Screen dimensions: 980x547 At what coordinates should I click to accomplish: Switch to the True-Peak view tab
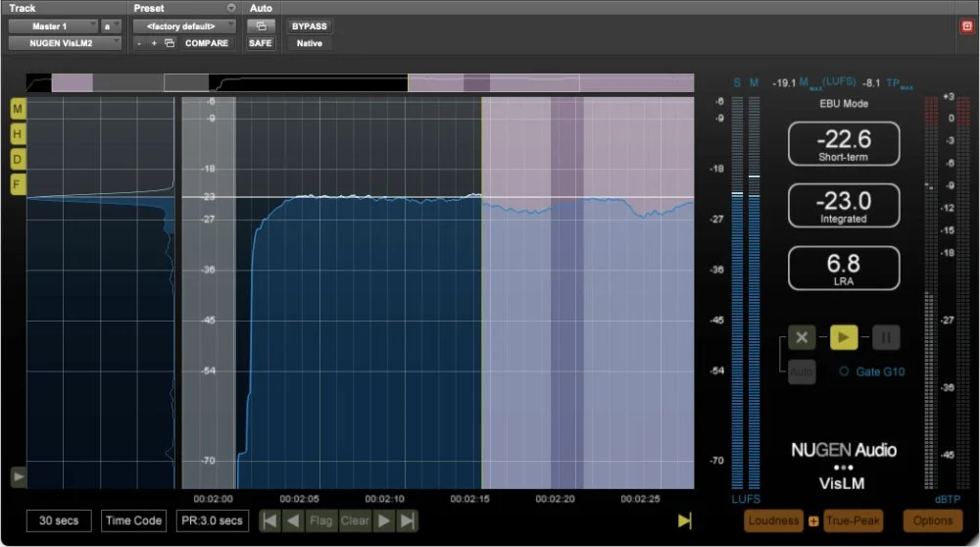(854, 521)
